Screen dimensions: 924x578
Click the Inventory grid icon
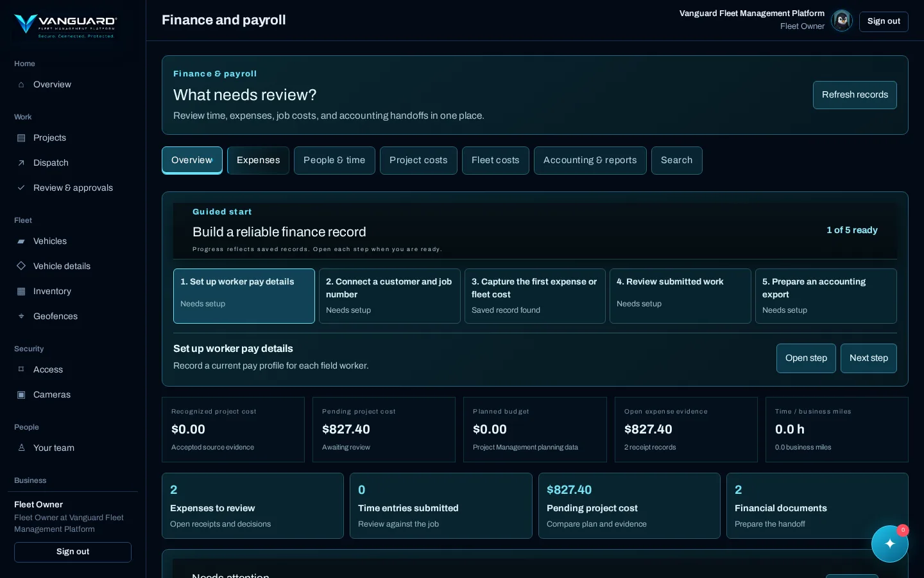point(21,292)
